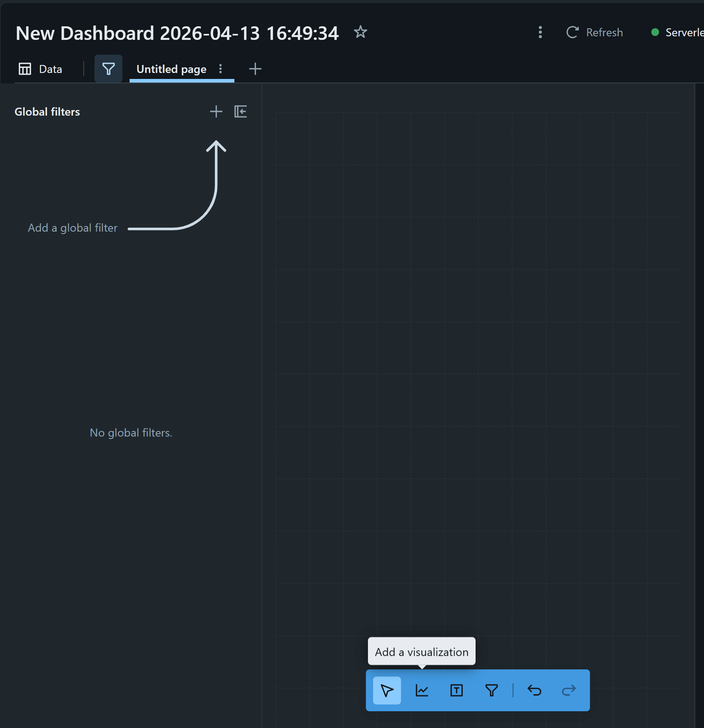Screen dimensions: 704x728
Task: Click the Refresh button
Action: pyautogui.click(x=595, y=32)
